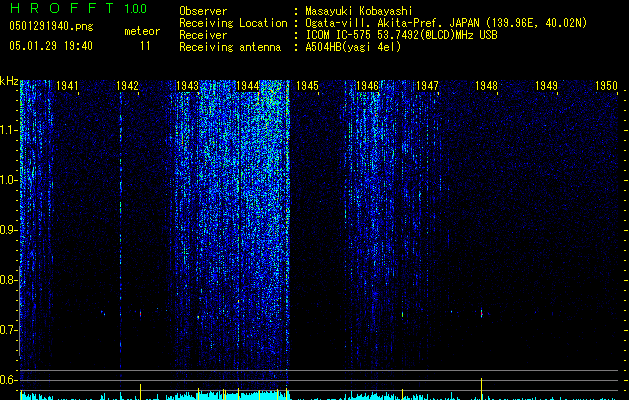Screen dimensions: 629x400
Task: Click the 1.0 kHz frequency axis label
Action: coord(8,180)
